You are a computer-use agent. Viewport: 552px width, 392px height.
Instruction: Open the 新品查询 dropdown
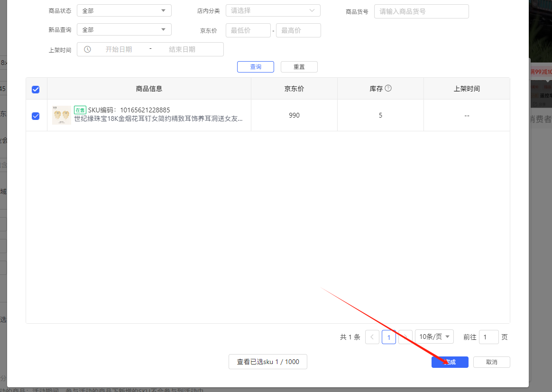pyautogui.click(x=124, y=30)
